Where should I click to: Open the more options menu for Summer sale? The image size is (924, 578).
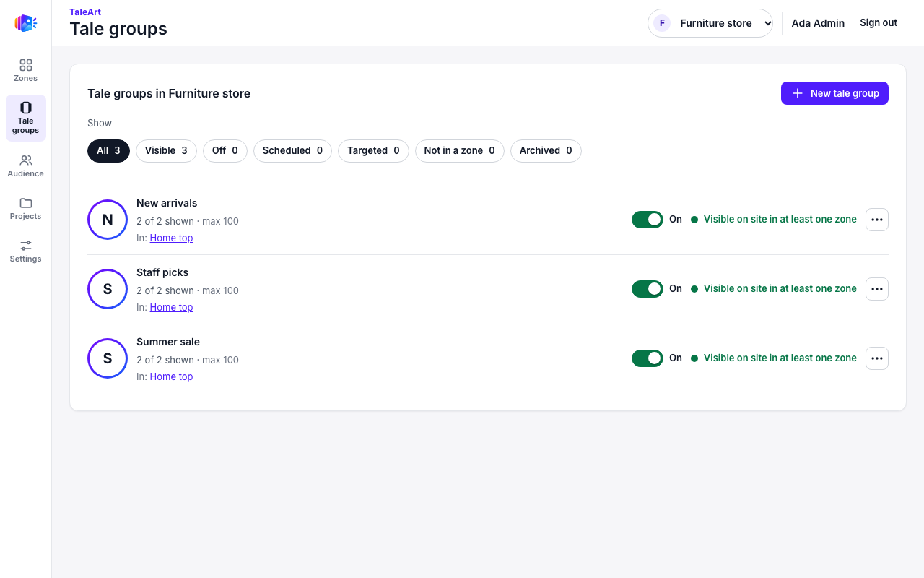tap(877, 358)
